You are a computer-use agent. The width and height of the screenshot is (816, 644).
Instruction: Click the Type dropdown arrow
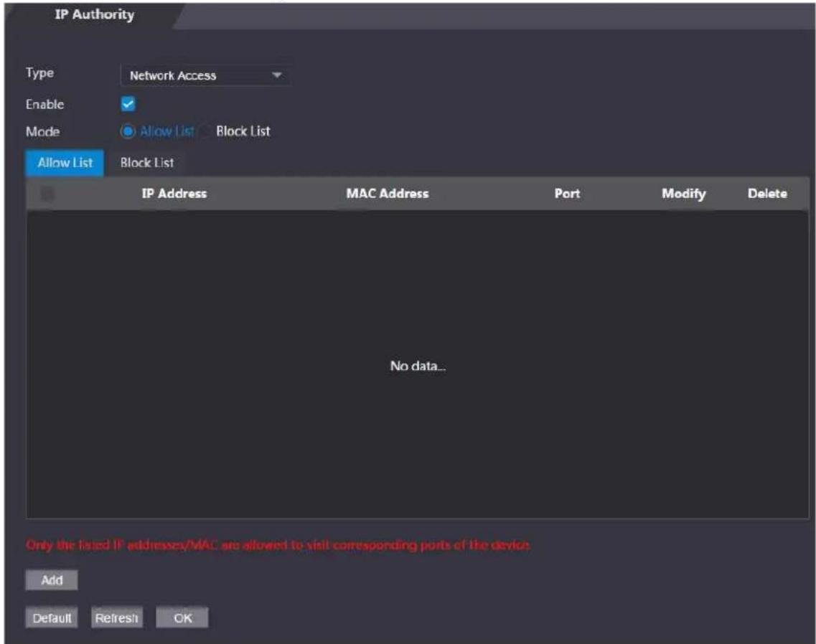click(277, 75)
